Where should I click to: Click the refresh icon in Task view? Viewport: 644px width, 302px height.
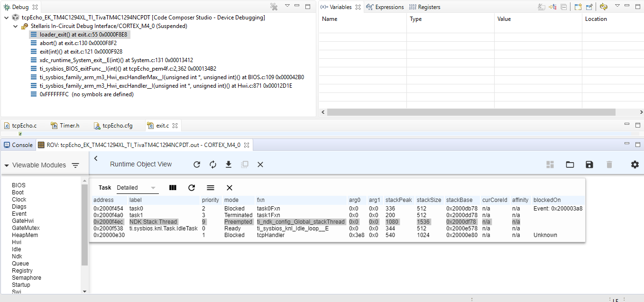coord(192,188)
